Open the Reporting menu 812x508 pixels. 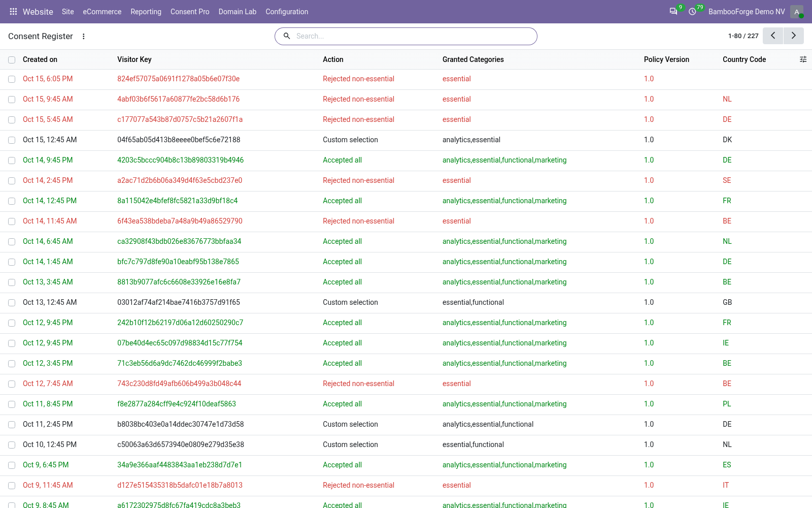pyautogui.click(x=146, y=12)
